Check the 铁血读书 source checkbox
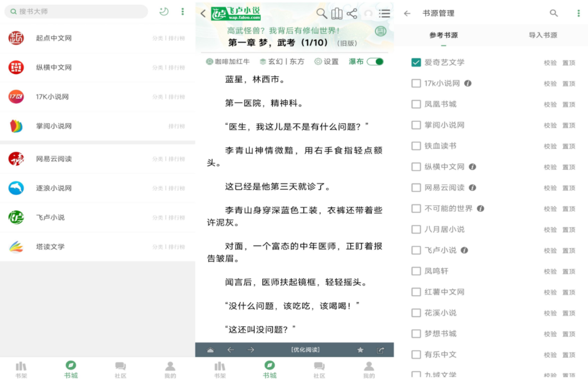Image resolution: width=588 pixels, height=379 pixels. pos(416,146)
